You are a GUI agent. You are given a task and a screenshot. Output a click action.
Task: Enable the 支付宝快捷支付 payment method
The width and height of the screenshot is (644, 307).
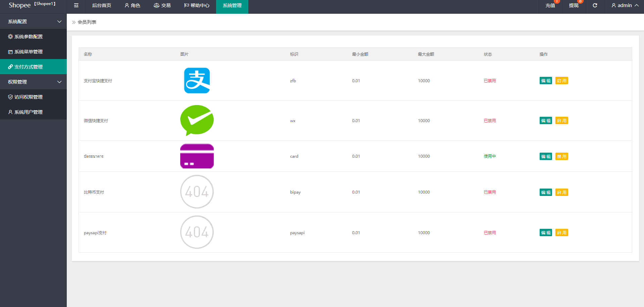[561, 81]
